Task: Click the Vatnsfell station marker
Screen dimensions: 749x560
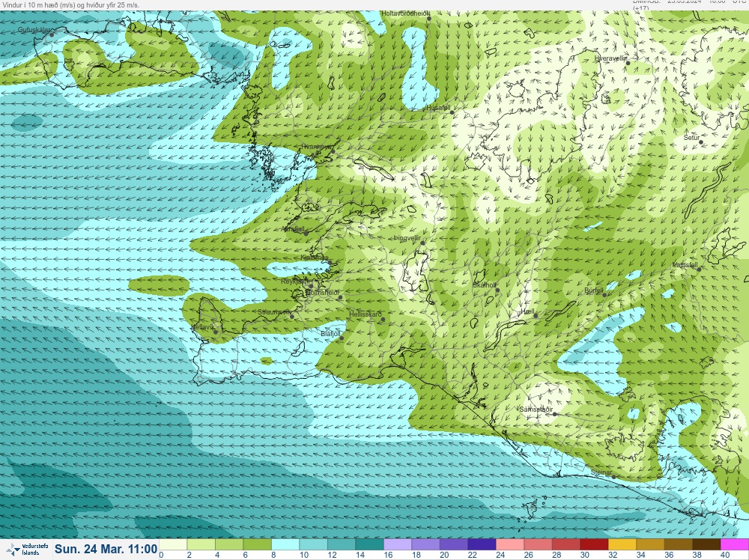Action: (x=699, y=270)
